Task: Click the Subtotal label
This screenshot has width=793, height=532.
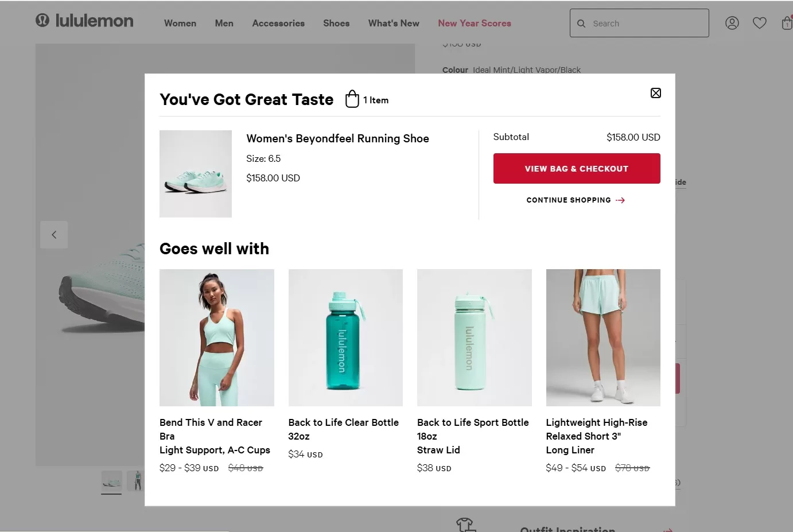Action: point(511,137)
